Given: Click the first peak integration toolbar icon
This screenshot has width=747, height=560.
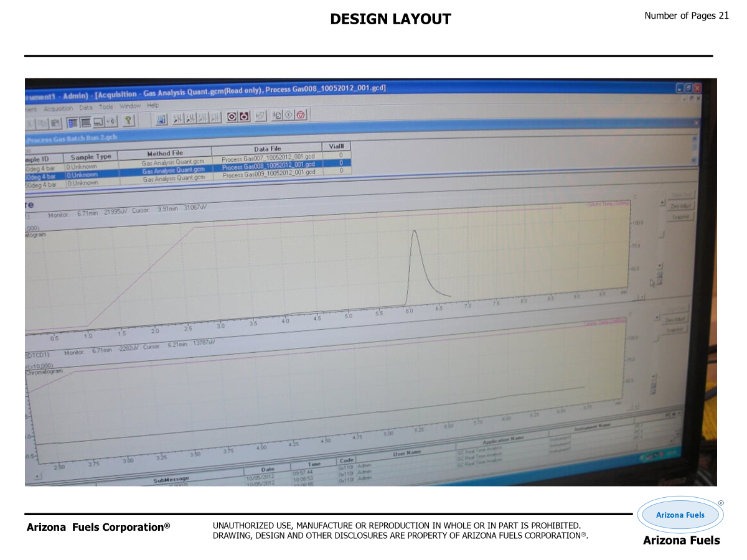Looking at the screenshot, I should (177, 118).
